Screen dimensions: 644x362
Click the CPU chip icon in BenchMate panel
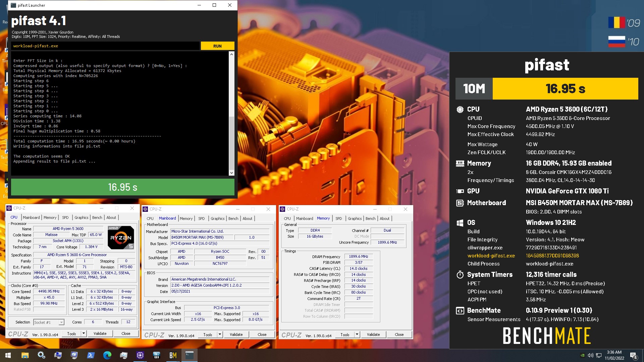pyautogui.click(x=460, y=109)
